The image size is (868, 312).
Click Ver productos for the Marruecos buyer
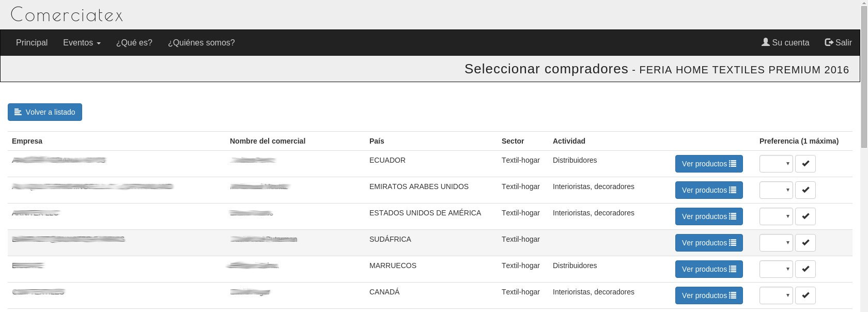709,269
